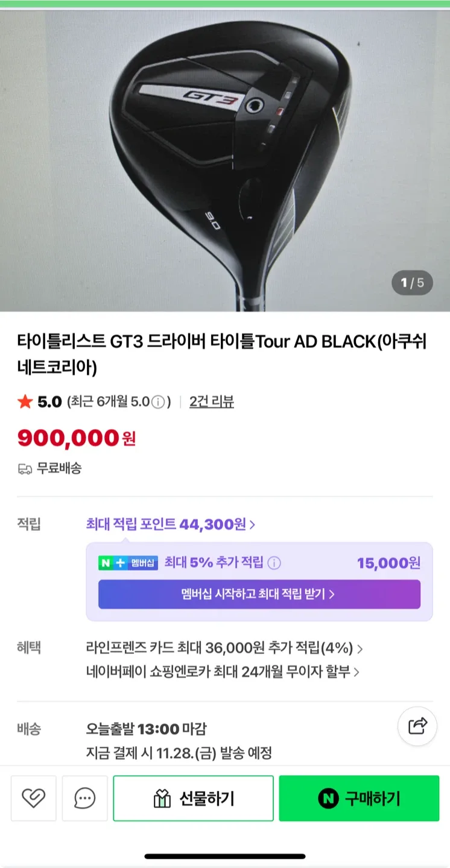Screen dimensions: 450x868
Task: Click info icon next to 5% 추가 적립
Action: [x=274, y=563]
